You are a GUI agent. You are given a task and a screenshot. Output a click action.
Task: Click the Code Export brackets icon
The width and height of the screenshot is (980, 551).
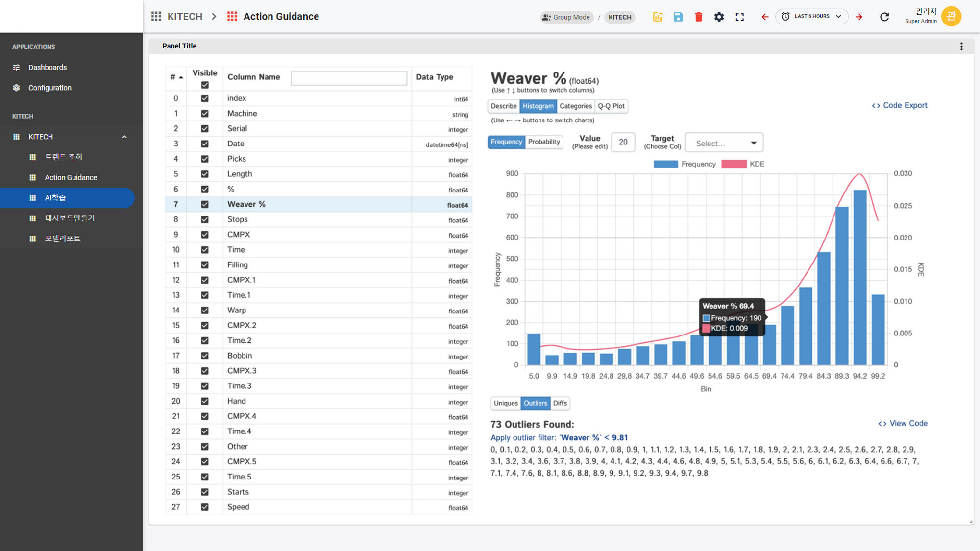click(876, 106)
